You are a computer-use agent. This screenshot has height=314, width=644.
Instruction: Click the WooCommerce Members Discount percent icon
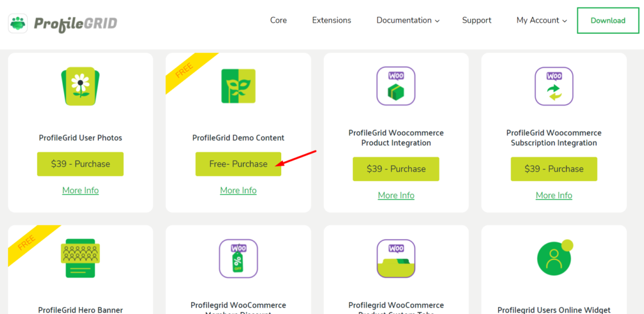pos(238,258)
